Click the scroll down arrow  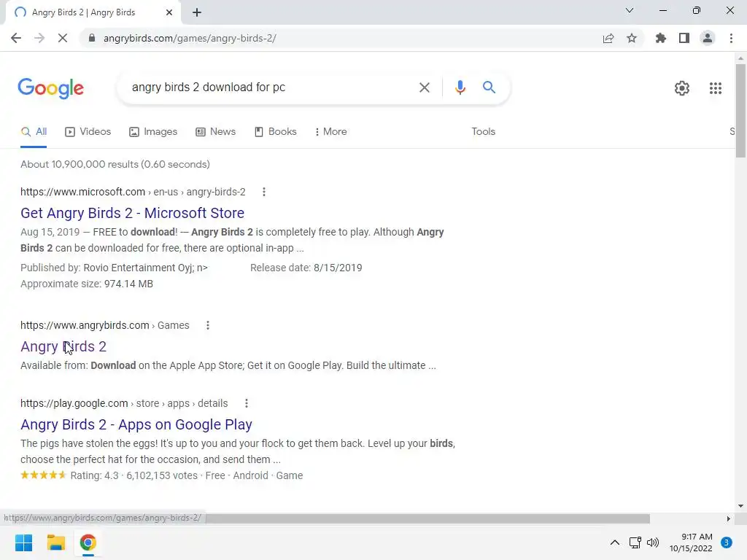[740, 506]
